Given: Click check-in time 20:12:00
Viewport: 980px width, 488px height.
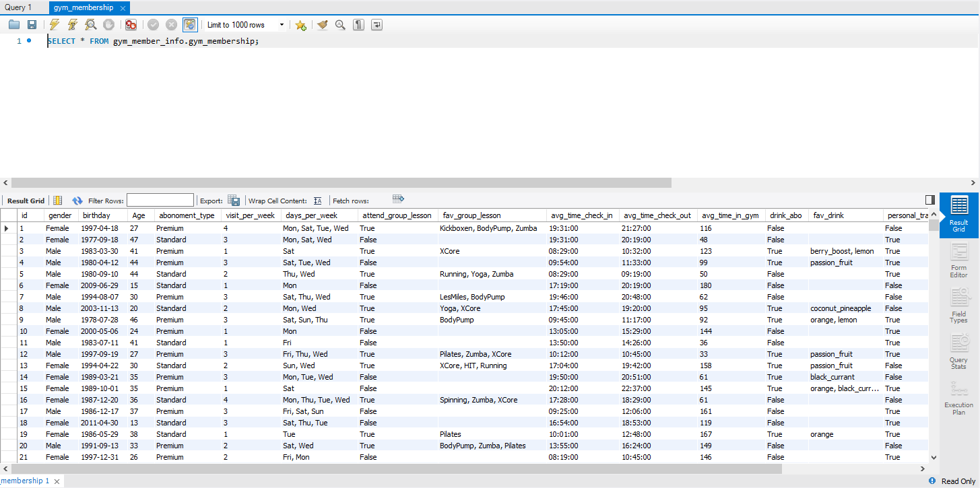Looking at the screenshot, I should pos(582,388).
